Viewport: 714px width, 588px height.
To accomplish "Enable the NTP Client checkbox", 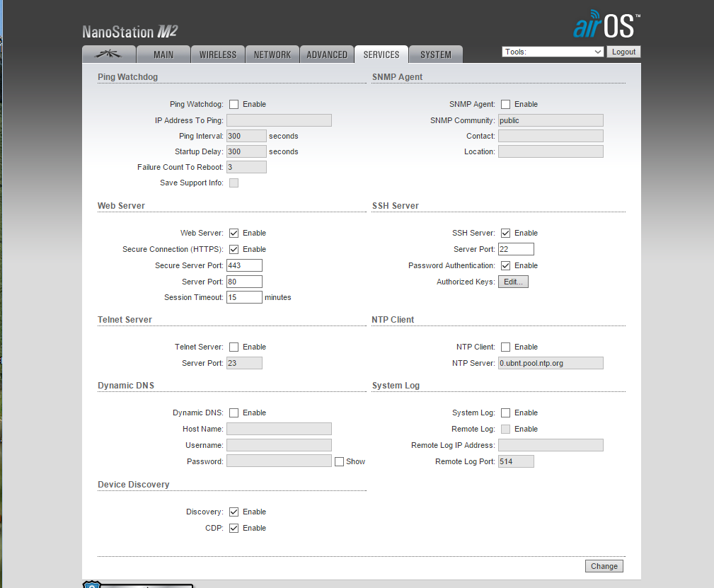I will click(506, 347).
